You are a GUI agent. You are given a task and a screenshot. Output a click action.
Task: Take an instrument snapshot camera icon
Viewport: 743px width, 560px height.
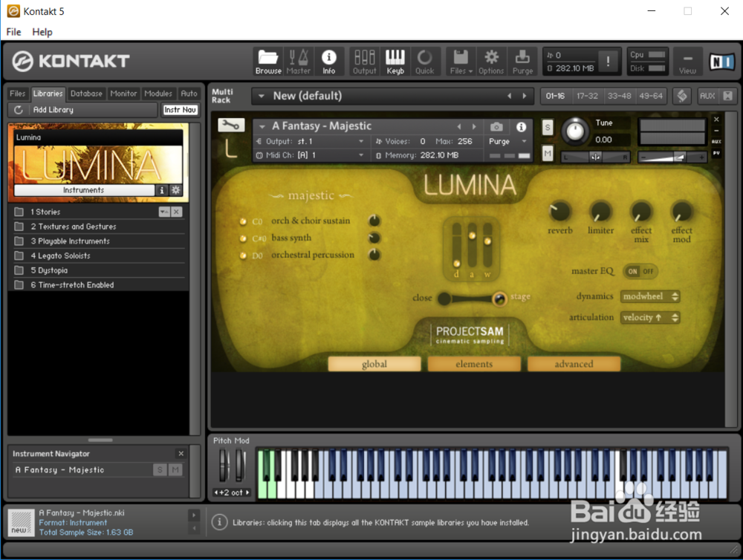(496, 126)
